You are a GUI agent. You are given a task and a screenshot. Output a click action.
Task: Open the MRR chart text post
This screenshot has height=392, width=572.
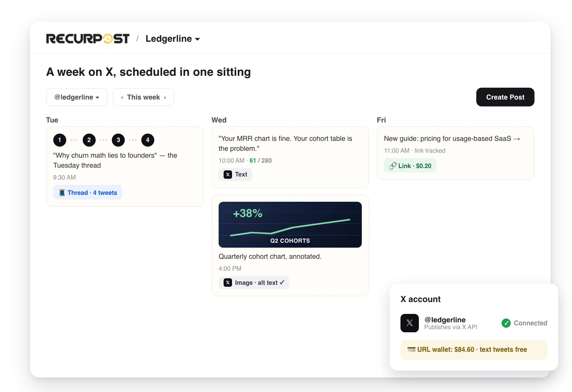point(290,157)
